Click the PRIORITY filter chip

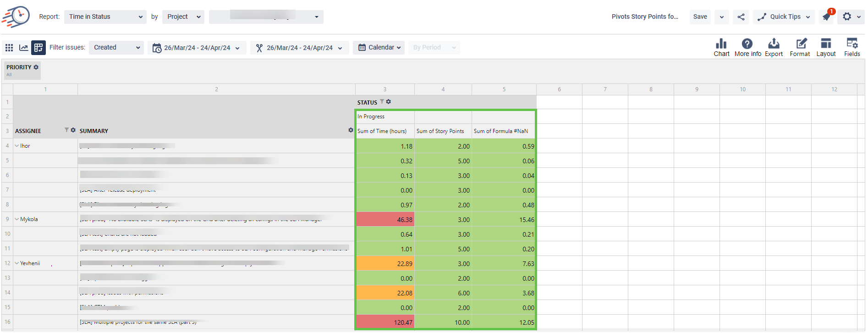click(22, 70)
